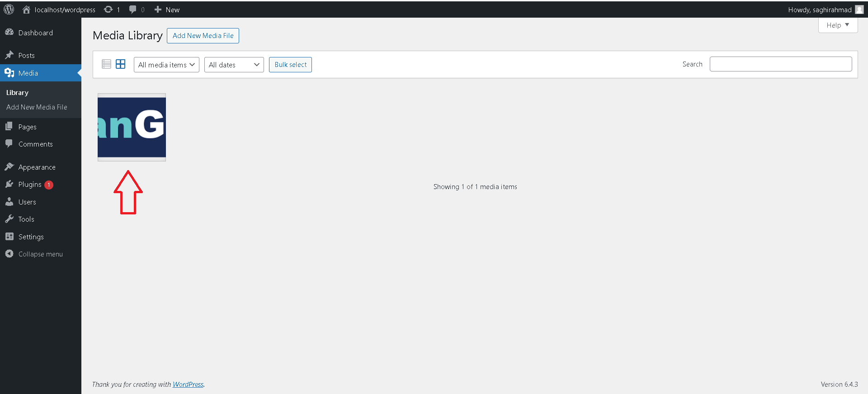Image resolution: width=868 pixels, height=394 pixels.
Task: Open the Settings menu icon
Action: coord(9,237)
